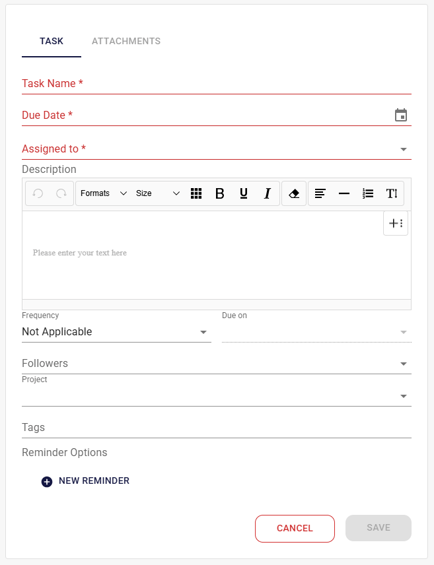The image size is (434, 565).
Task: Open numbered list options
Action: tap(368, 193)
